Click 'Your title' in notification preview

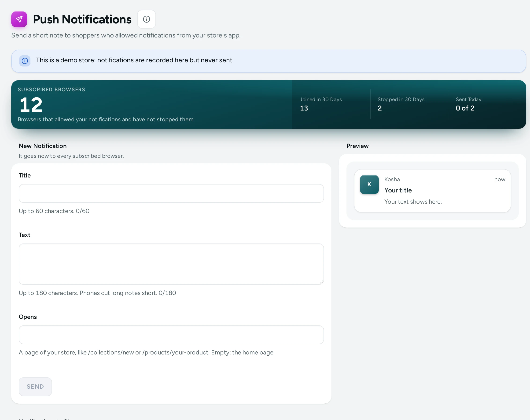pyautogui.click(x=398, y=190)
